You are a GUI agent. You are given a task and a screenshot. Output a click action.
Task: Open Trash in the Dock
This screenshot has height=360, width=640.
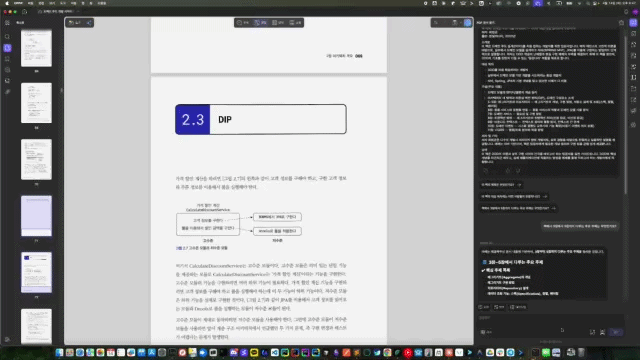click(581, 352)
